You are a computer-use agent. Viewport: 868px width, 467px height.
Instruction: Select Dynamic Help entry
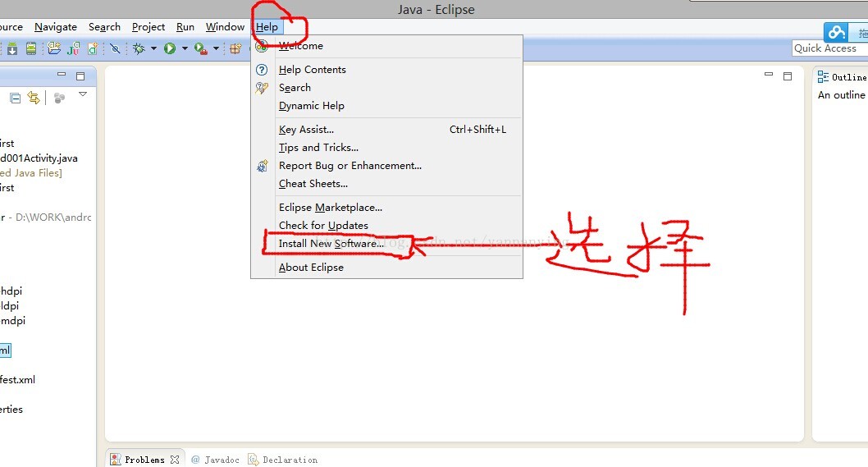(387, 106)
